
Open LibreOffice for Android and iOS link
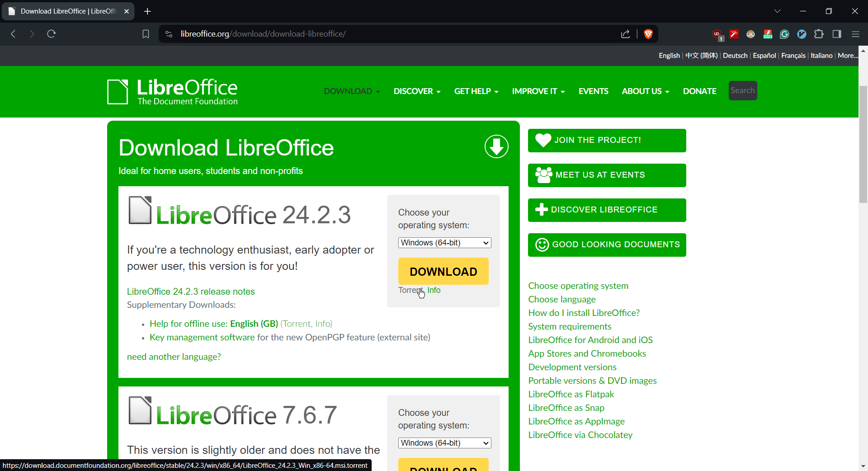click(x=590, y=340)
